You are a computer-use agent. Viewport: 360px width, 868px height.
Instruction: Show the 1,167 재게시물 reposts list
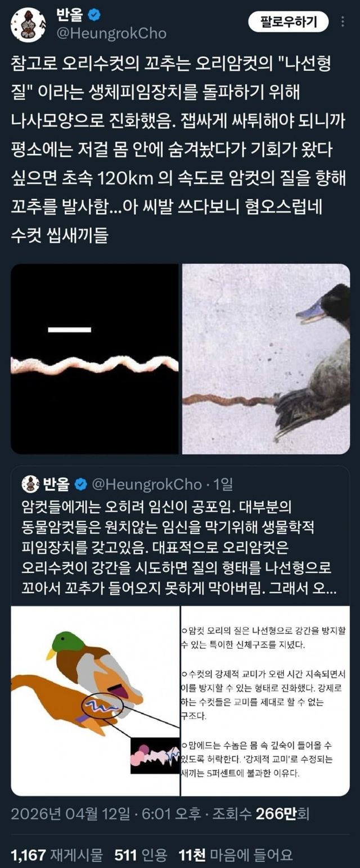pos(57,856)
